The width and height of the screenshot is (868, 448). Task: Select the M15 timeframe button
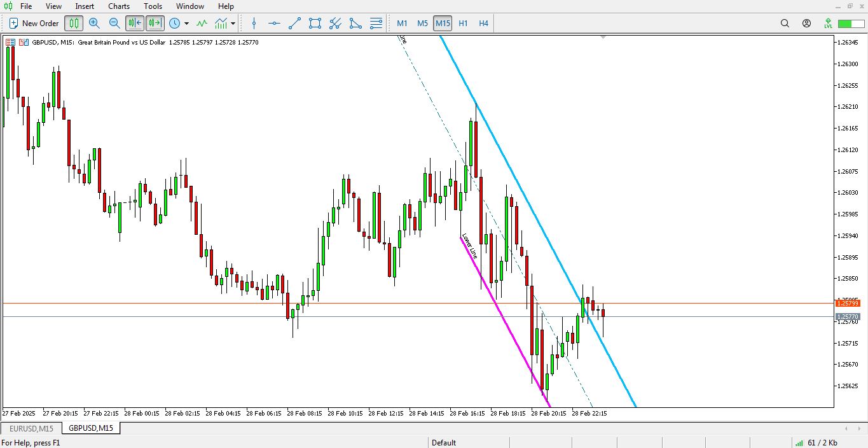point(443,24)
